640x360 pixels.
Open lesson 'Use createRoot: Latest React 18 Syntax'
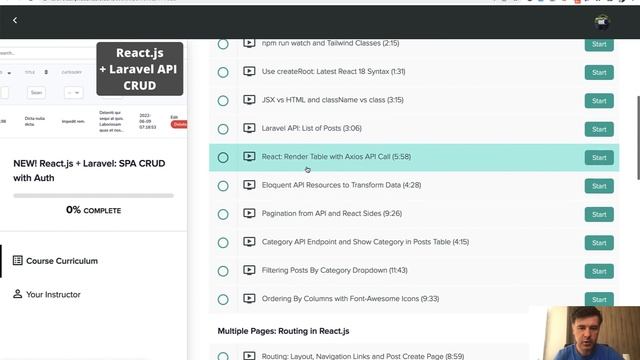click(x=333, y=71)
